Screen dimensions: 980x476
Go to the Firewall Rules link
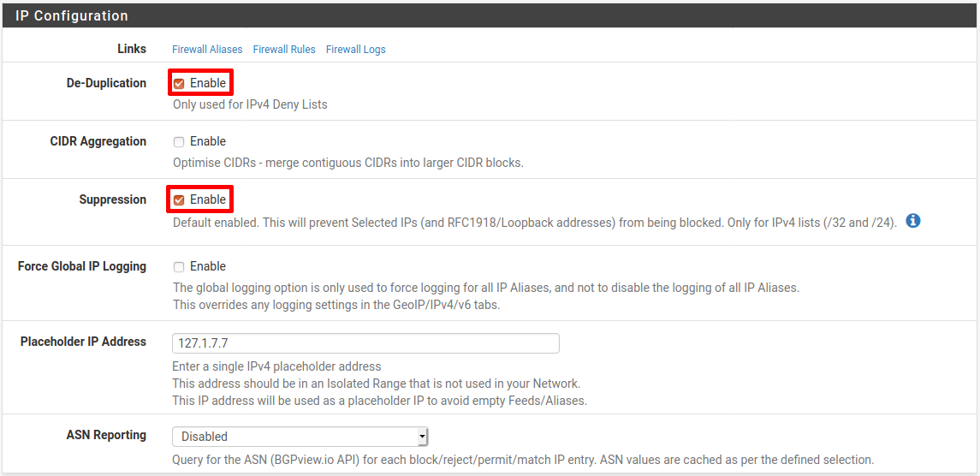tap(284, 50)
